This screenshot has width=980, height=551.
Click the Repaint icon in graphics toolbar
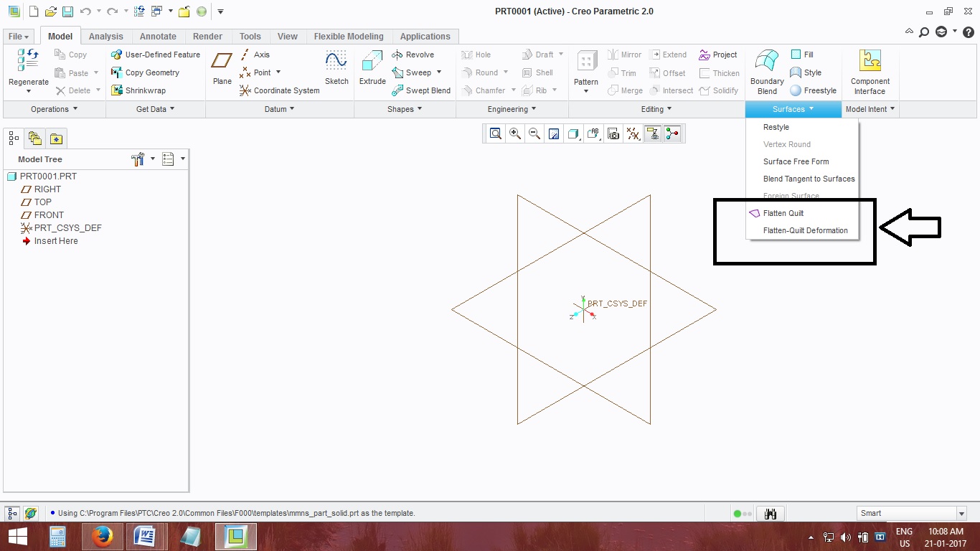(554, 133)
